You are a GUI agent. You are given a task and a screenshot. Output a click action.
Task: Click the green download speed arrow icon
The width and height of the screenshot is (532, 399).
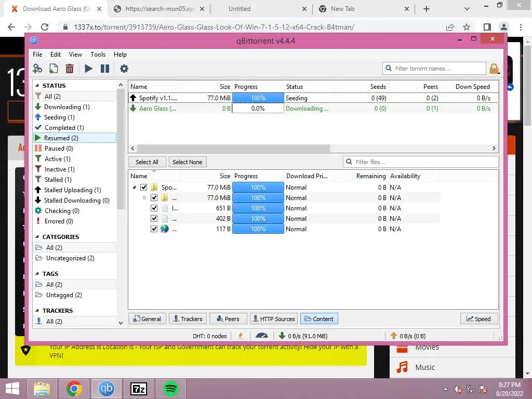point(282,336)
